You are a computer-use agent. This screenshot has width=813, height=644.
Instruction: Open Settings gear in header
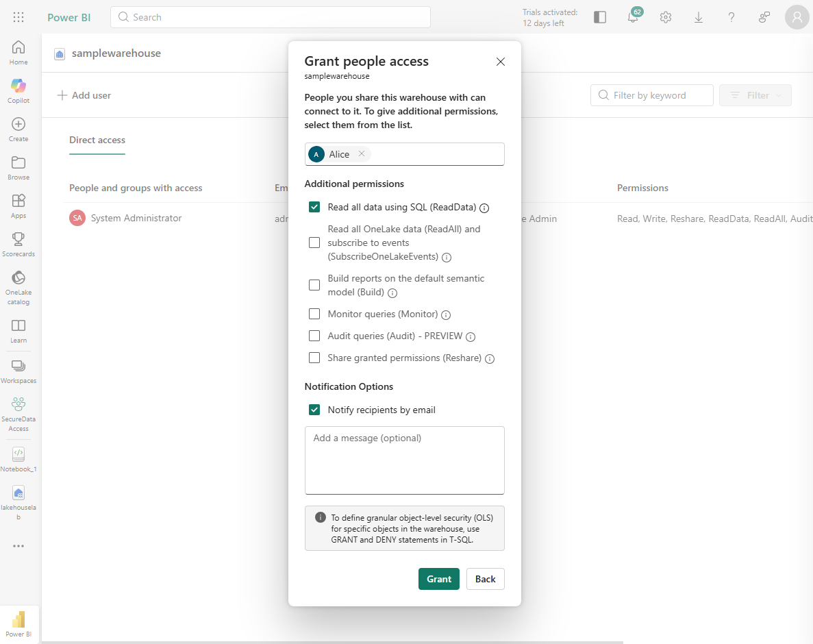[x=666, y=17]
